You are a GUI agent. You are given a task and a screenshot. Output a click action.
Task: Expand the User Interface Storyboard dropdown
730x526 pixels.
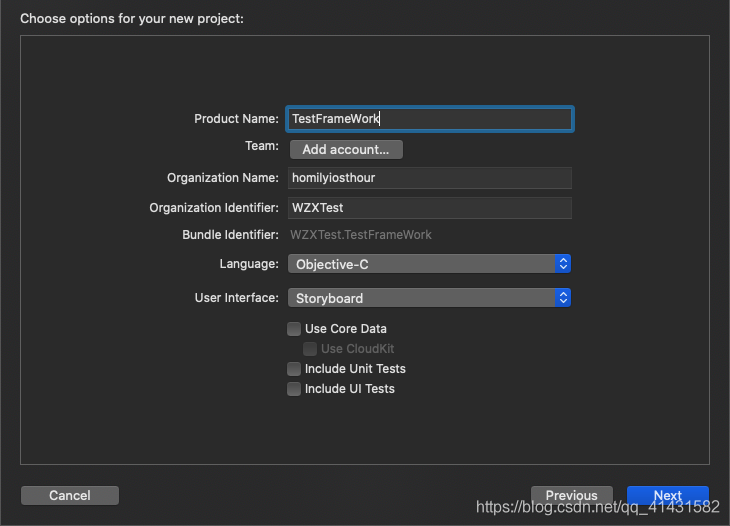[x=430, y=298]
